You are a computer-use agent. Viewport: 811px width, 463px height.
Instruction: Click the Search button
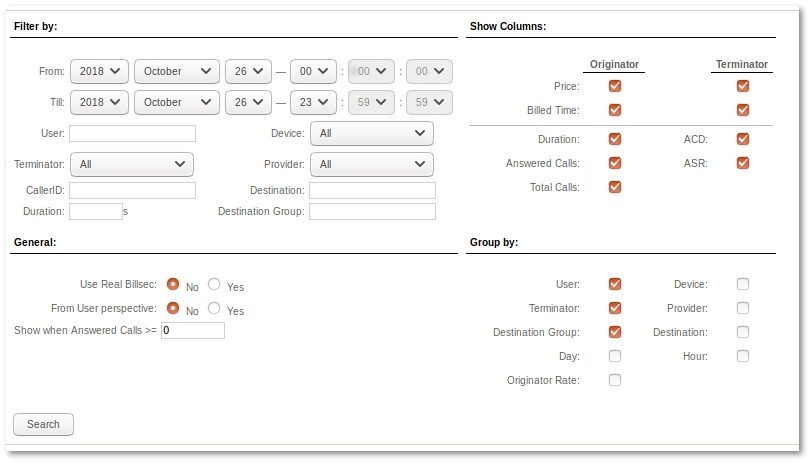pyautogui.click(x=43, y=424)
